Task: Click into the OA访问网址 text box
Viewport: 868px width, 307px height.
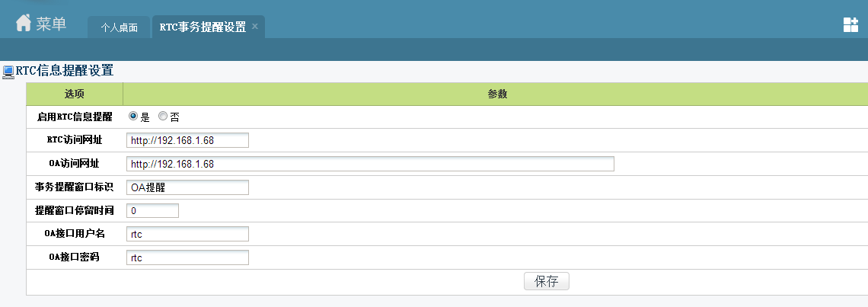Action: coord(370,164)
